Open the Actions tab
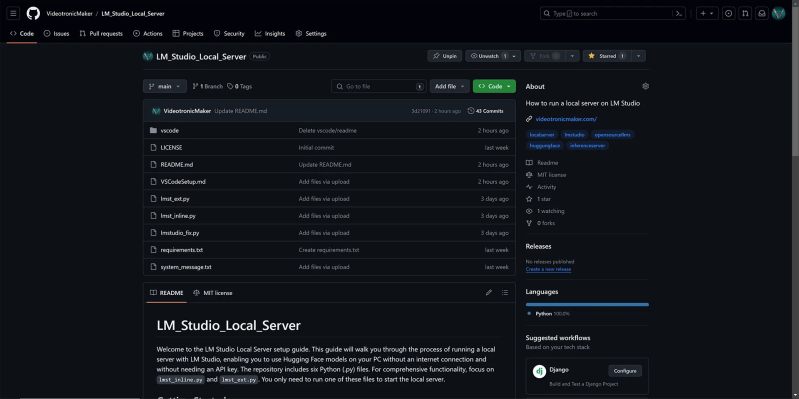This screenshot has width=799, height=399. coord(148,34)
